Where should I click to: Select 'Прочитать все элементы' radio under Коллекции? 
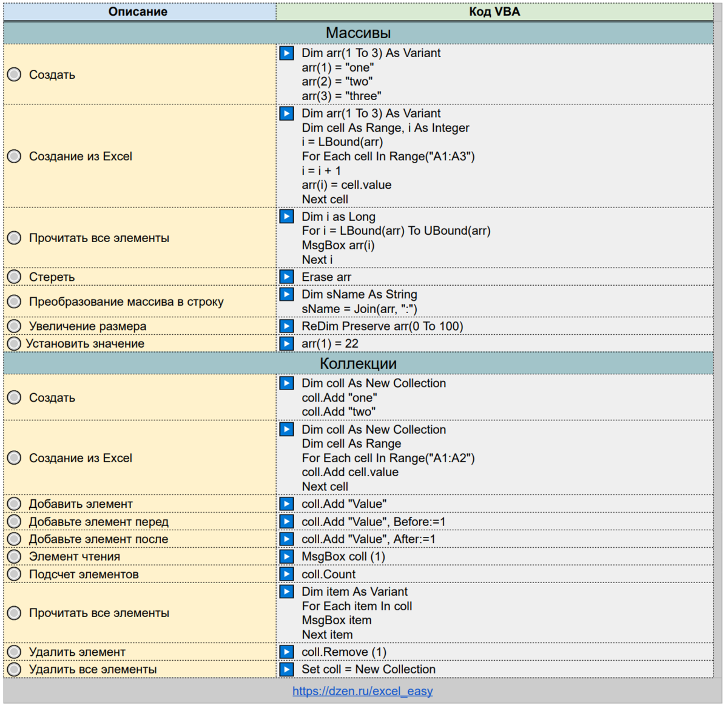14,613
